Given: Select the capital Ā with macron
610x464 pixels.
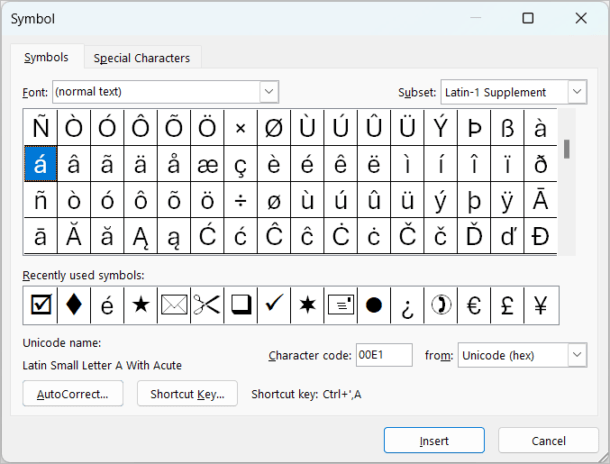Looking at the screenshot, I should pyautogui.click(x=541, y=200).
